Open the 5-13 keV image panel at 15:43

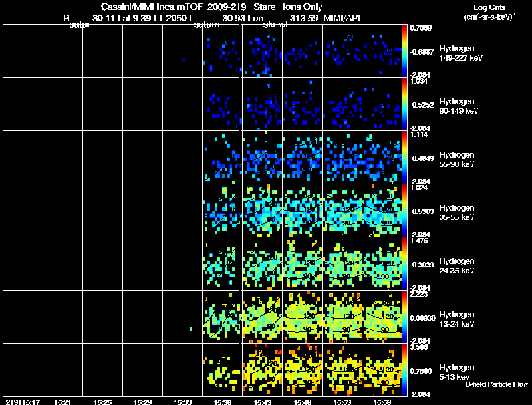[262, 370]
